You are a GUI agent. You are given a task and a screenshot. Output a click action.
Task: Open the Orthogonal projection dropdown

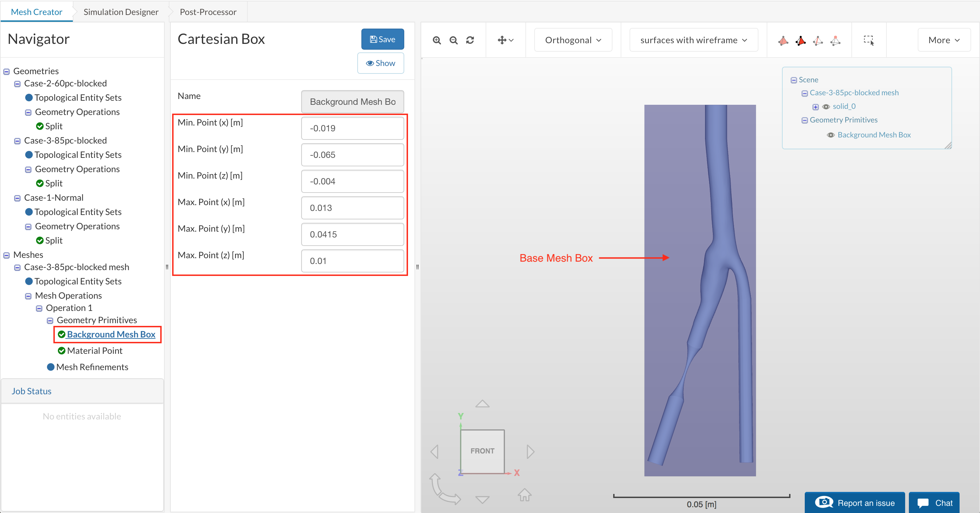[573, 40]
